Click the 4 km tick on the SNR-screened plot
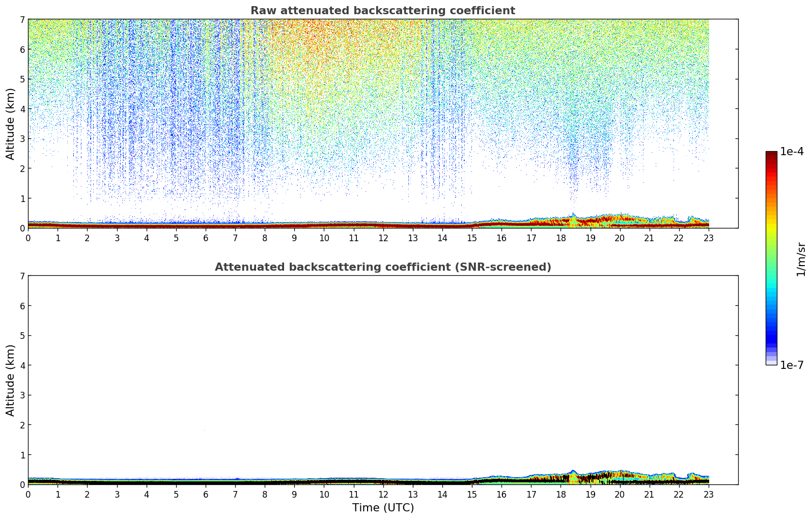812x519 pixels. [x=22, y=365]
